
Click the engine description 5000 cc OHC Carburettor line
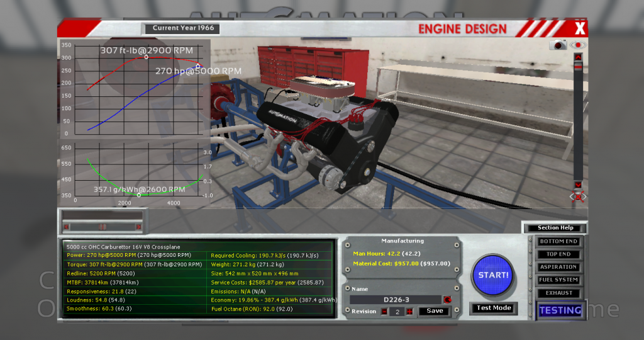point(123,247)
